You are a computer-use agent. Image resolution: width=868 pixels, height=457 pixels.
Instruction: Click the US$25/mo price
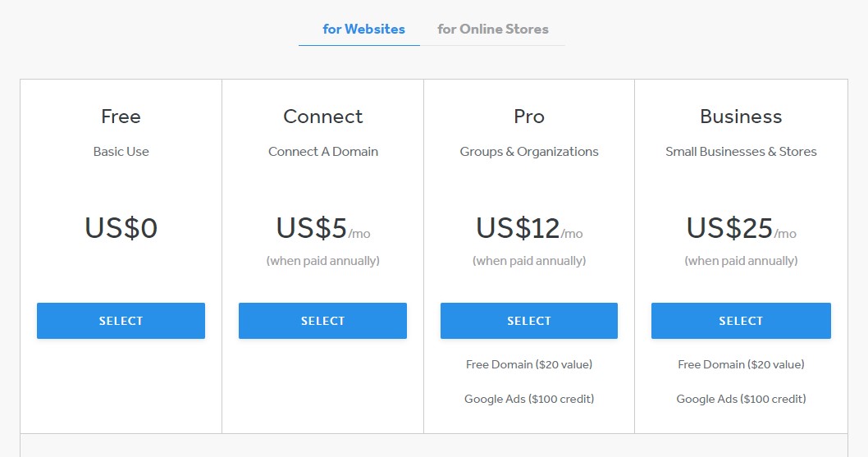[x=741, y=227]
